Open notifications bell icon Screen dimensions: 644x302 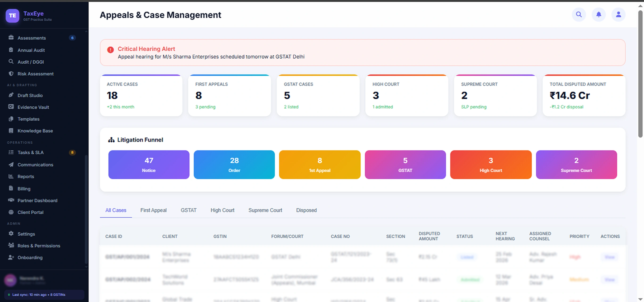[x=599, y=15]
